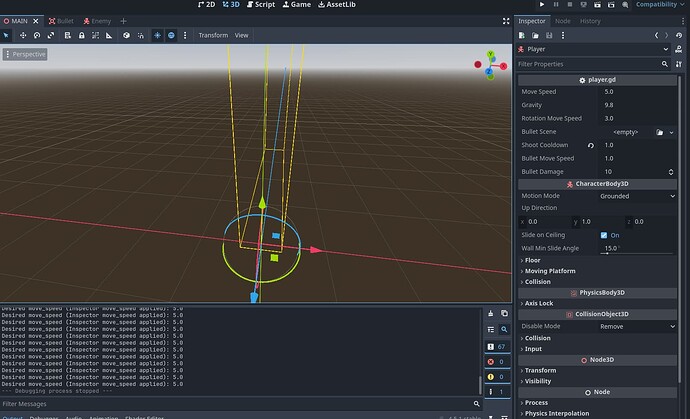Select the Scale mode tool
The height and width of the screenshot is (419, 690).
point(52,35)
